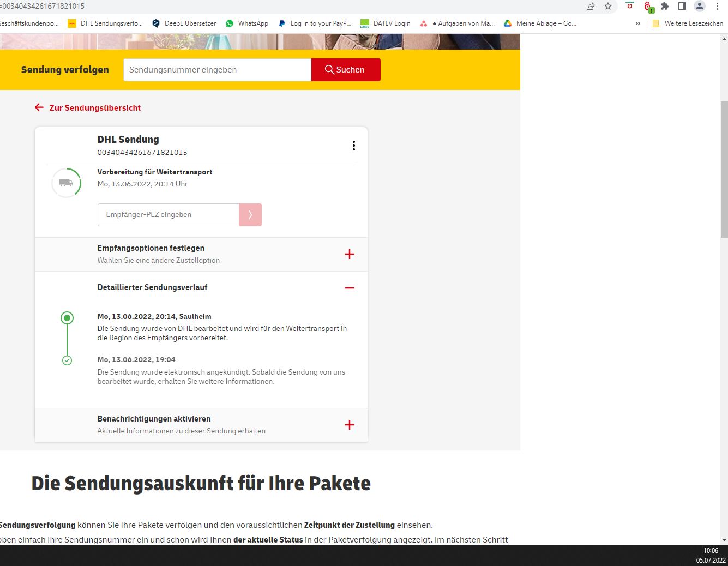
Task: Click the Wählen Sie eine andere Zustelloption text
Action: pos(159,261)
